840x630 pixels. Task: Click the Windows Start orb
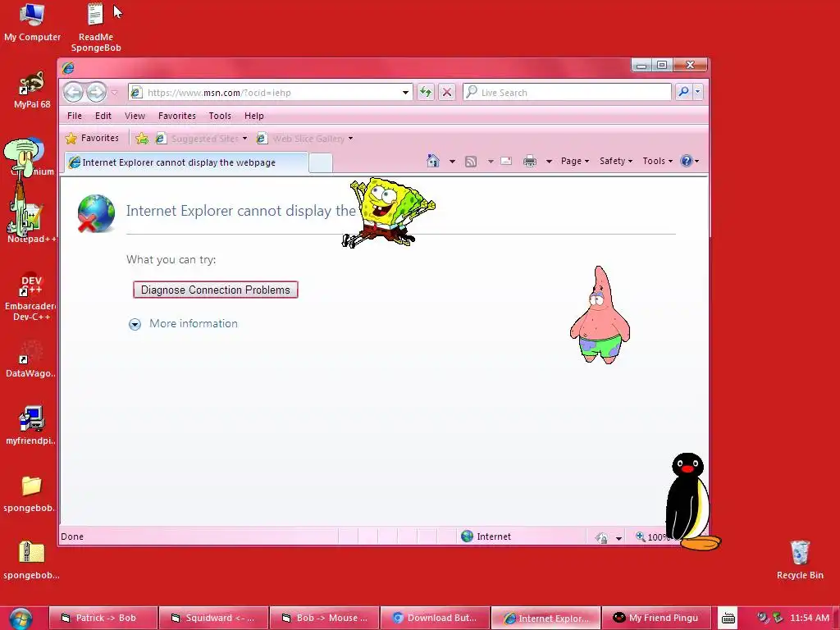[x=21, y=619]
